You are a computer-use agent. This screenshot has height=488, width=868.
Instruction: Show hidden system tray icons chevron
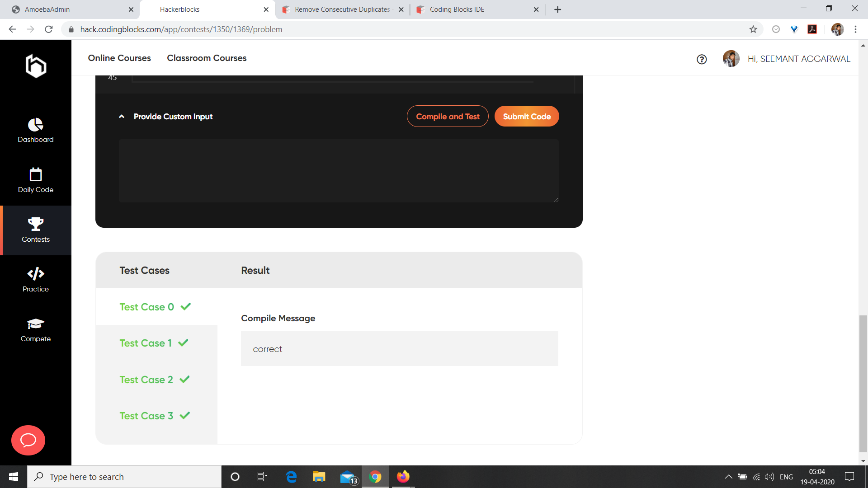(728, 477)
